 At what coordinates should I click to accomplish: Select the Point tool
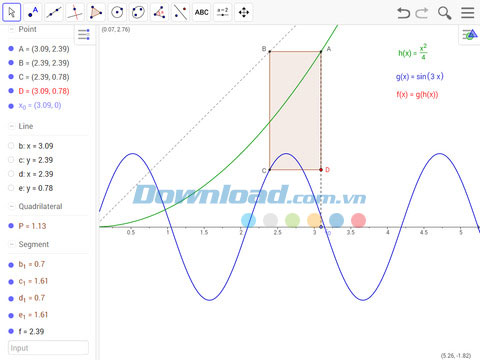click(x=33, y=12)
